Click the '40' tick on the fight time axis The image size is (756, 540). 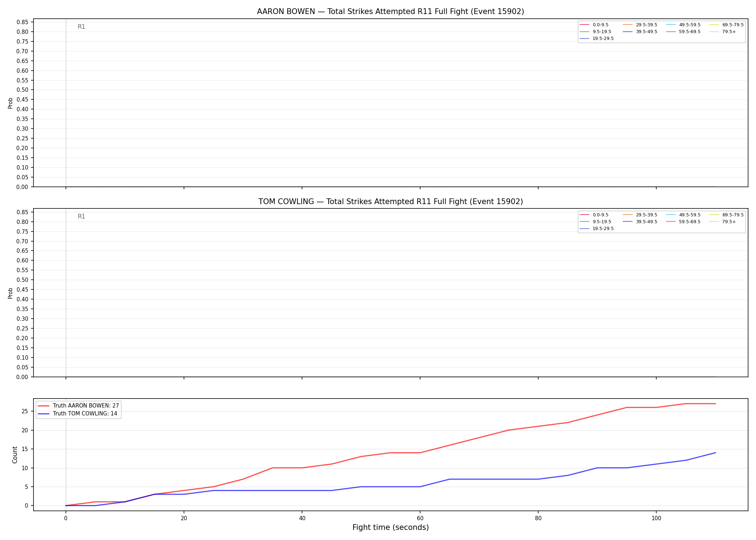[x=302, y=518]
